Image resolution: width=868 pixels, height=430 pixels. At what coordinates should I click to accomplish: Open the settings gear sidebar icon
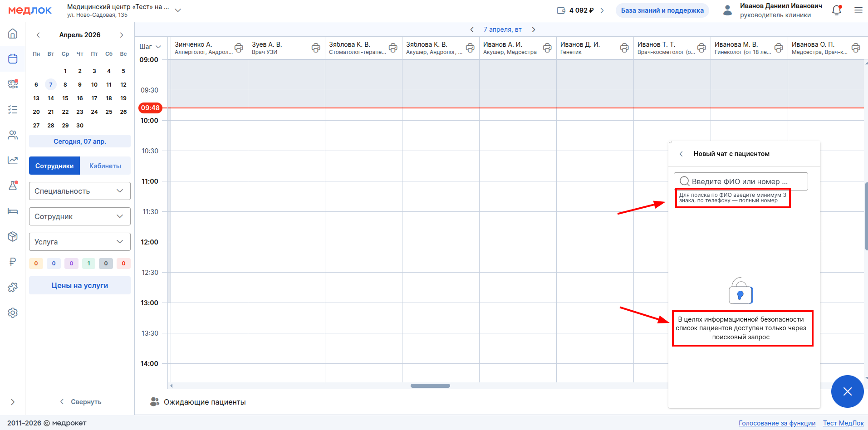[13, 313]
